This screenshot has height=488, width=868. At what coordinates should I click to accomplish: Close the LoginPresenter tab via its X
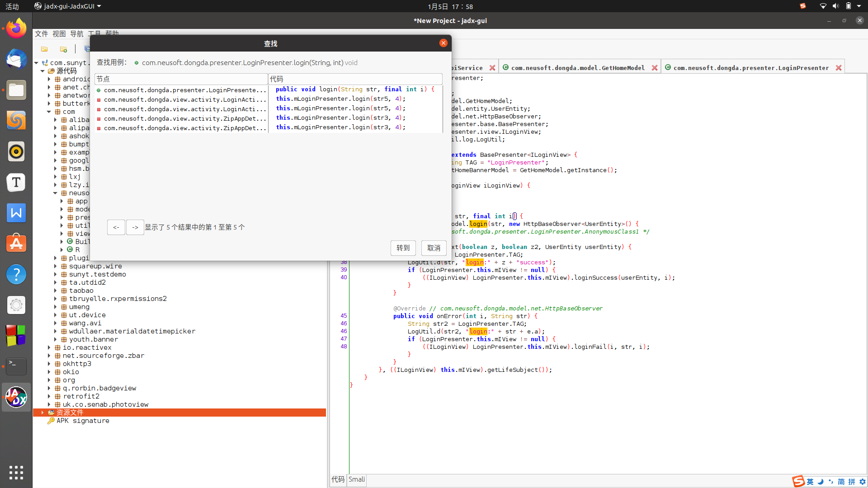[x=839, y=68]
